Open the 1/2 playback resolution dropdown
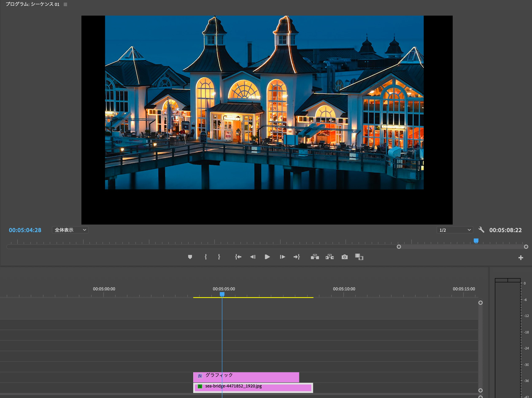 tap(455, 230)
